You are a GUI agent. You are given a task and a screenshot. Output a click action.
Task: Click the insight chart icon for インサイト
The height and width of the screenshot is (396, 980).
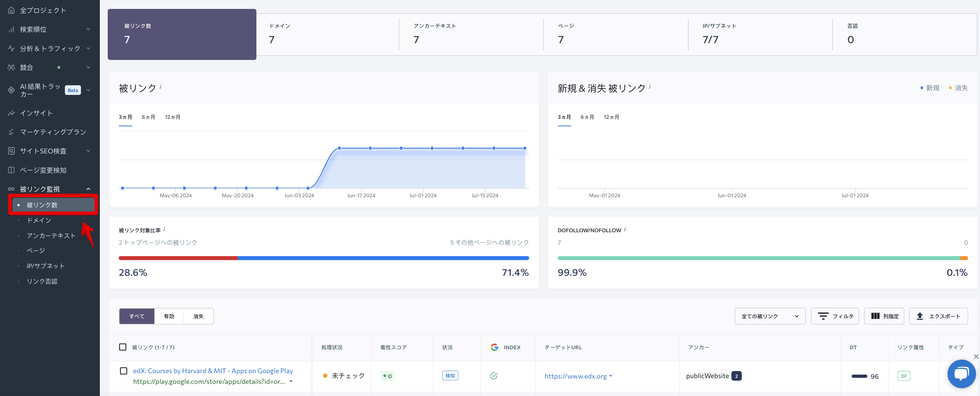click(x=11, y=113)
